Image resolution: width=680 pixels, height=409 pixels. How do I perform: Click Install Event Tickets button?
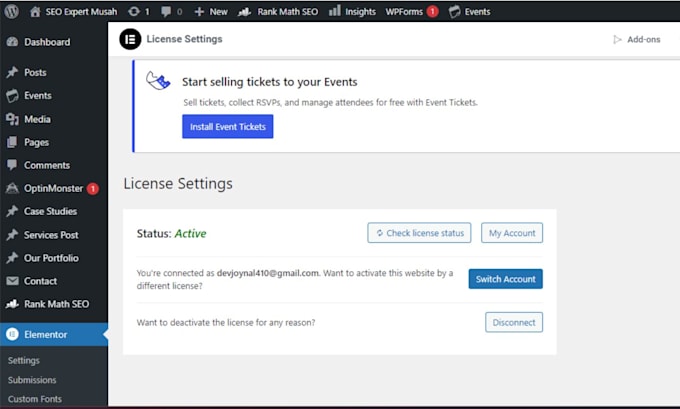coord(228,127)
